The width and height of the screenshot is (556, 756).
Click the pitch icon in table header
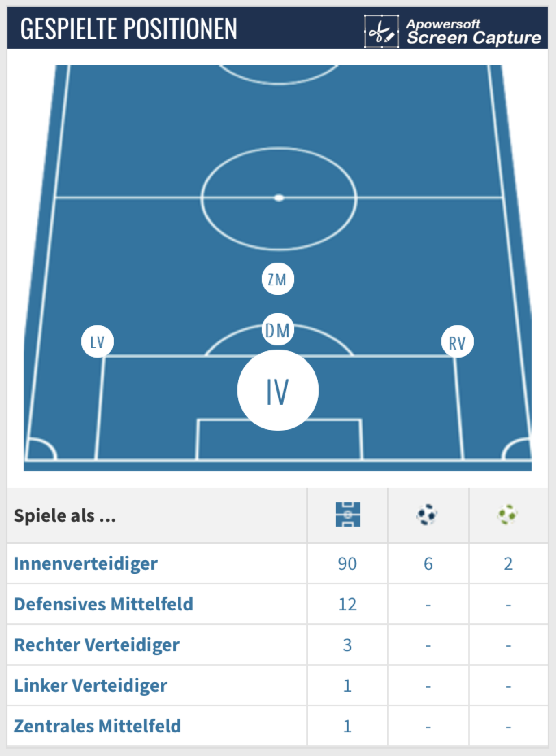click(x=347, y=515)
